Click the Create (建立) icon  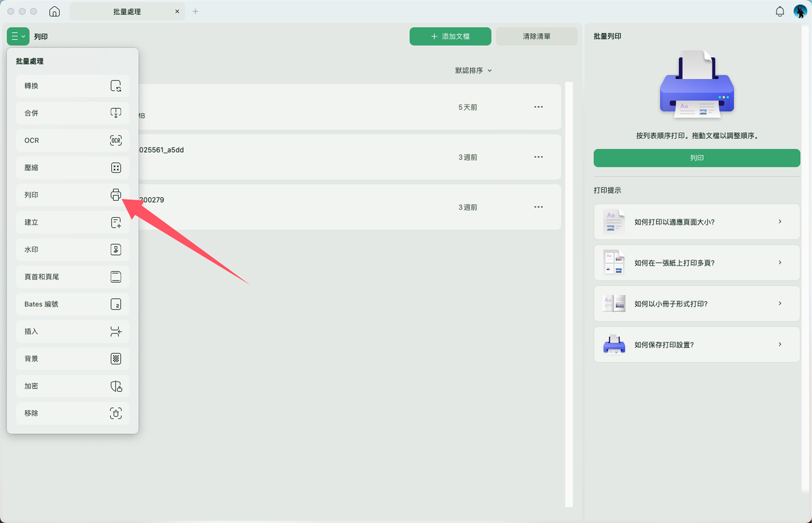coord(116,222)
